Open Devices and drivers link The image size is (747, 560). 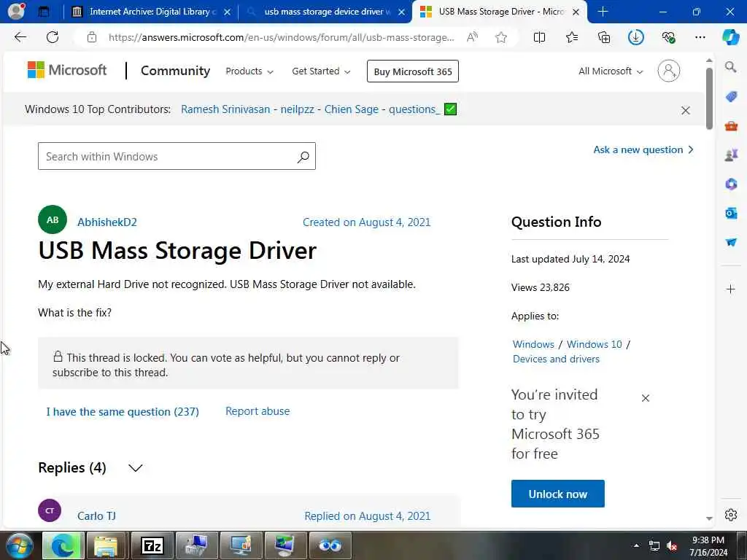(x=556, y=359)
